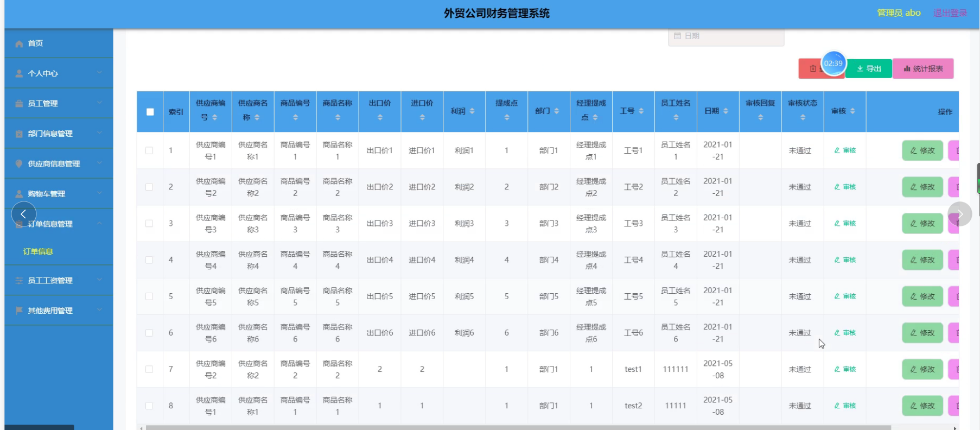Open the 员工管理 menu item
The image size is (980, 430).
pos(59,103)
